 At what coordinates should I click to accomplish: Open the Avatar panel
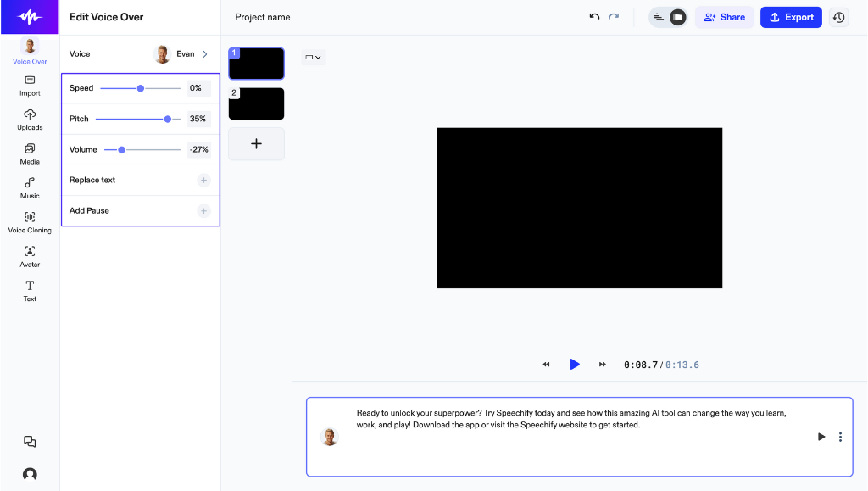30,257
